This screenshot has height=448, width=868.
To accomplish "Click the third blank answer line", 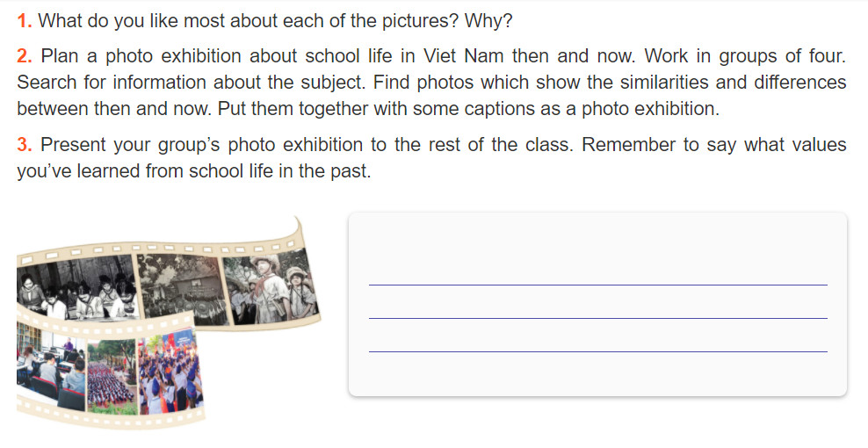I will click(598, 351).
